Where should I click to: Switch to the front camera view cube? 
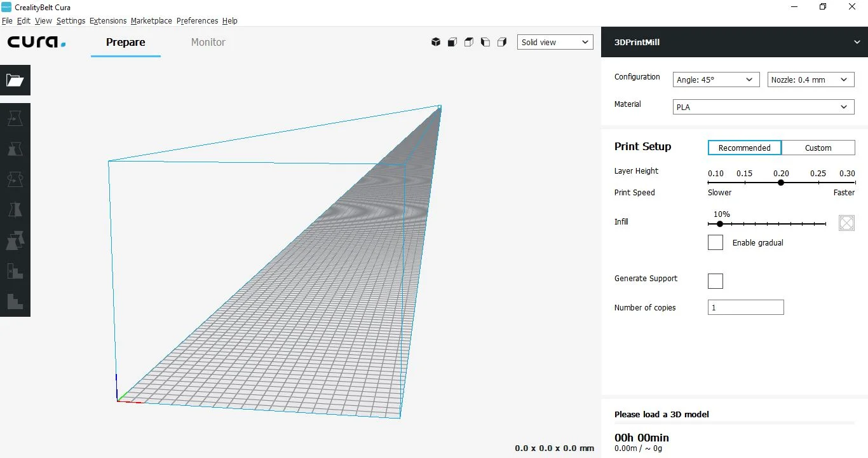tap(452, 42)
